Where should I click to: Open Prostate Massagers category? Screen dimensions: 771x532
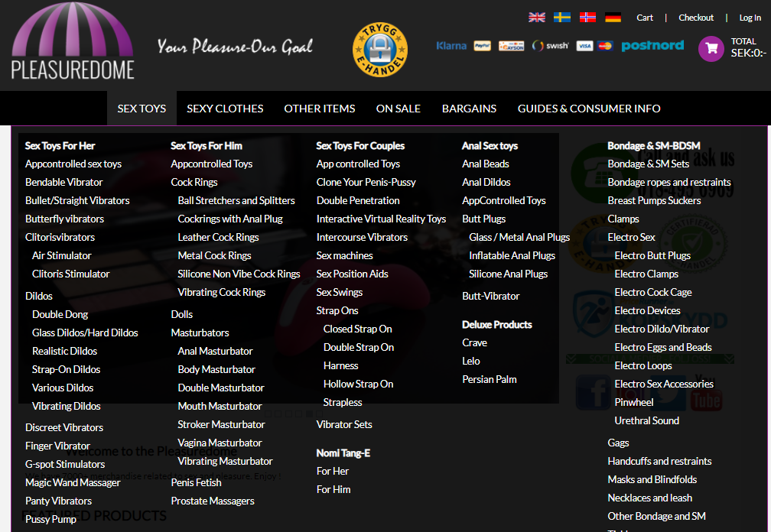click(x=213, y=501)
